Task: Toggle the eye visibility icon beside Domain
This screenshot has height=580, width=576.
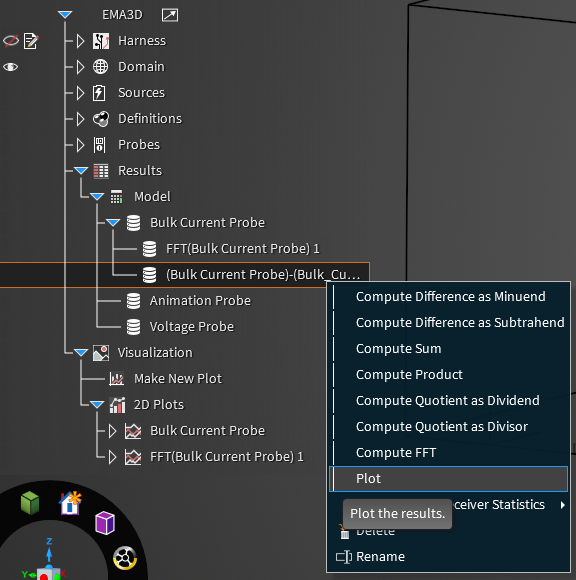Action: (10, 67)
